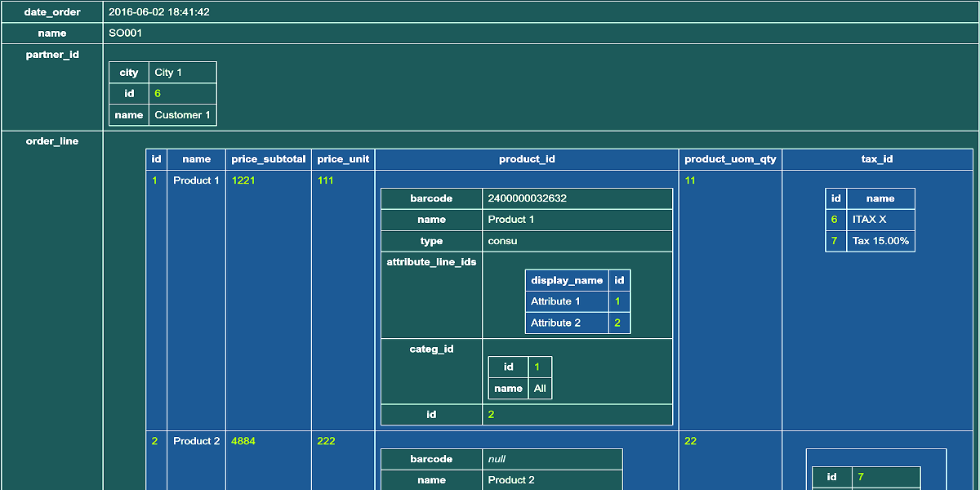This screenshot has height=490, width=980.
Task: Click price_unit value 222
Action: coord(326,441)
